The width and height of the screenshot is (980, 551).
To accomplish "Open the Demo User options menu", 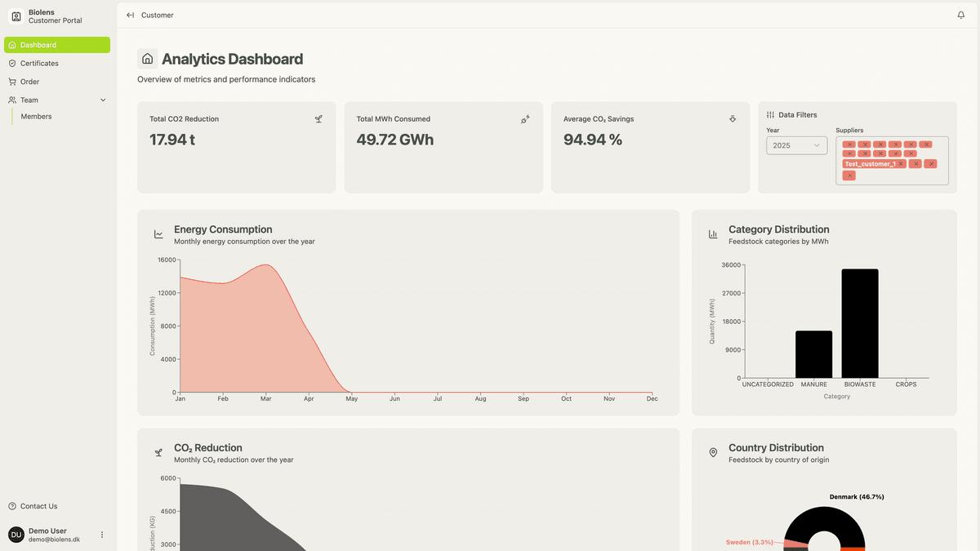I will [101, 534].
